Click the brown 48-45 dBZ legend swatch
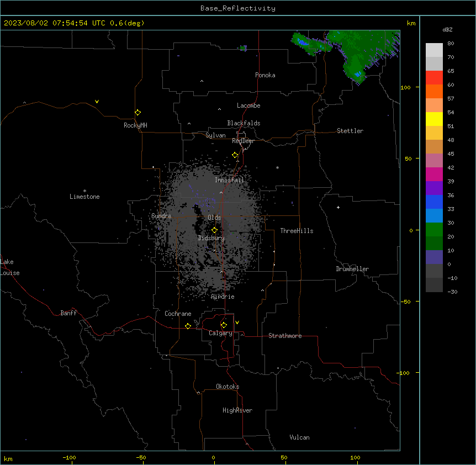 pos(434,146)
